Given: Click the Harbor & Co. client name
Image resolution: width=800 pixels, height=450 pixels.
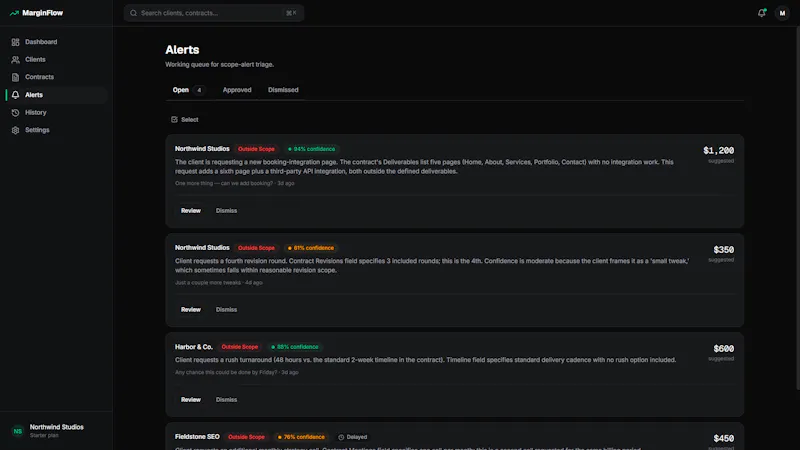Looking at the screenshot, I should click(x=193, y=347).
